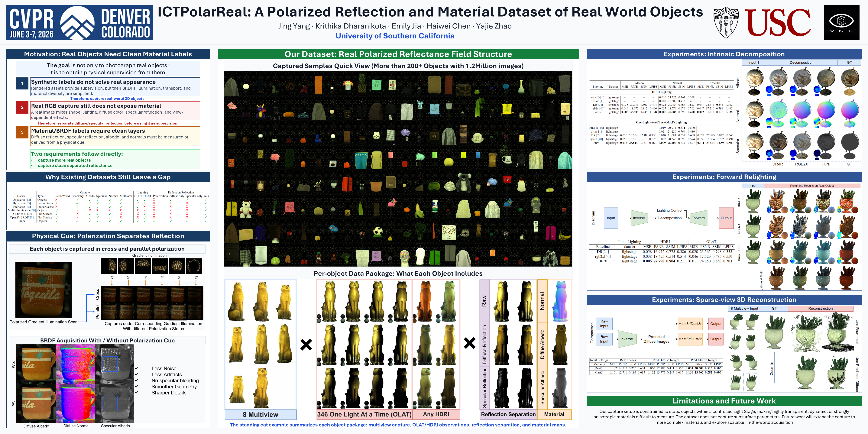Click the Inverse block in relighting diagram
The width and height of the screenshot is (868, 434).
(x=639, y=218)
